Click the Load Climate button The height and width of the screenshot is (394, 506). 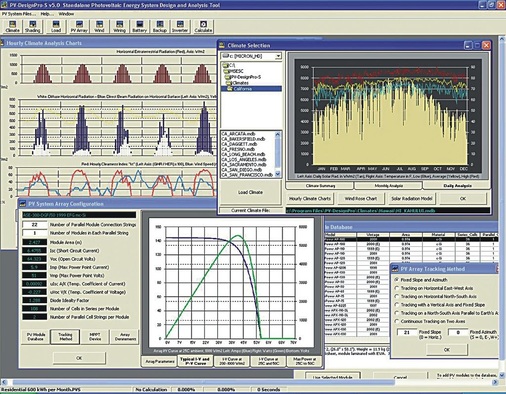pos(250,192)
